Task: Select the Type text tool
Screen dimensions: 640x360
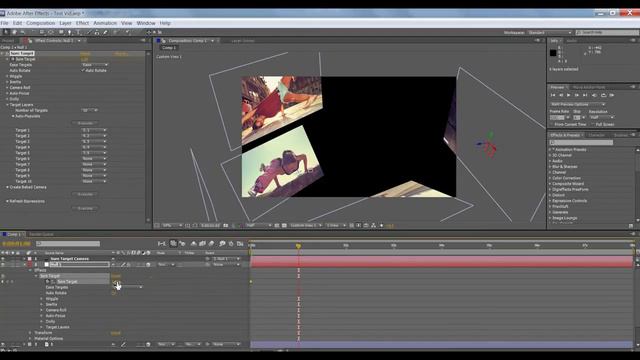Action: (78, 32)
